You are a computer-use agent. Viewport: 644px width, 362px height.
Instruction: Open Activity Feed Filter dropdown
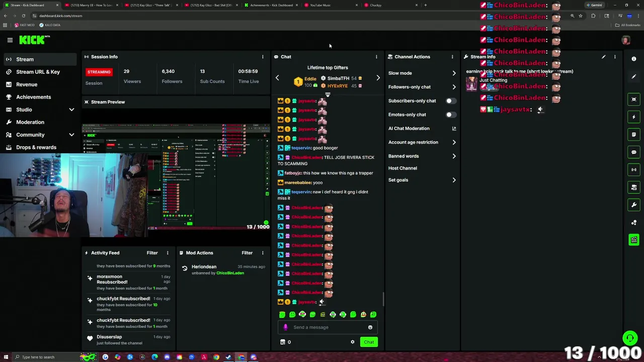click(x=152, y=253)
